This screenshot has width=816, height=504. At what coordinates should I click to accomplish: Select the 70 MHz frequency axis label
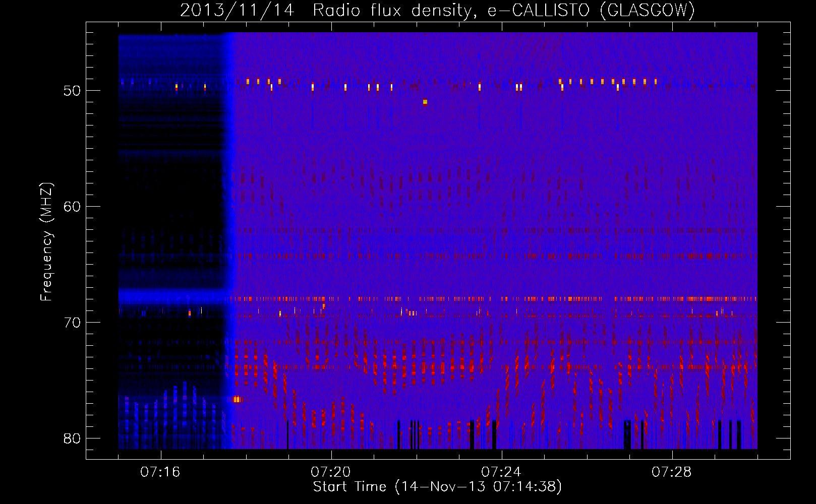pos(72,323)
